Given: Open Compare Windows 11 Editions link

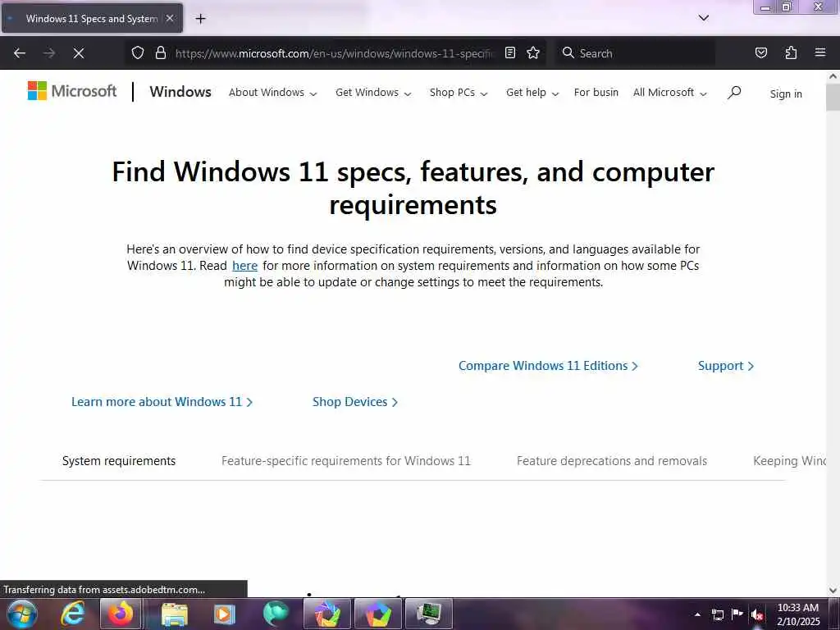Looking at the screenshot, I should [548, 366].
